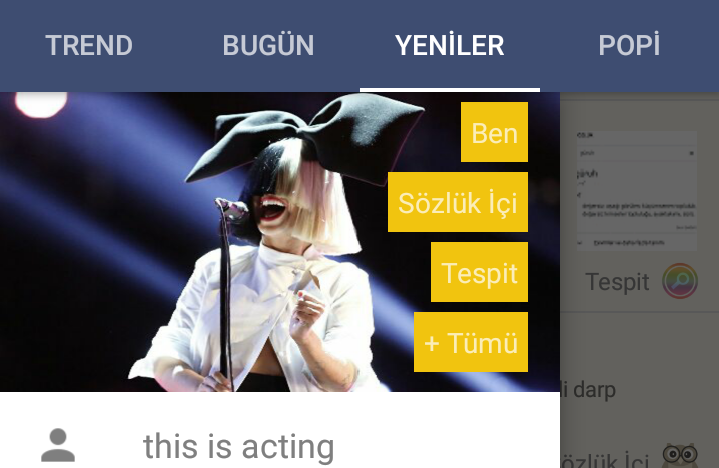Switch to the BUGÜN tab
Viewport: 719px width, 468px height.
point(268,45)
